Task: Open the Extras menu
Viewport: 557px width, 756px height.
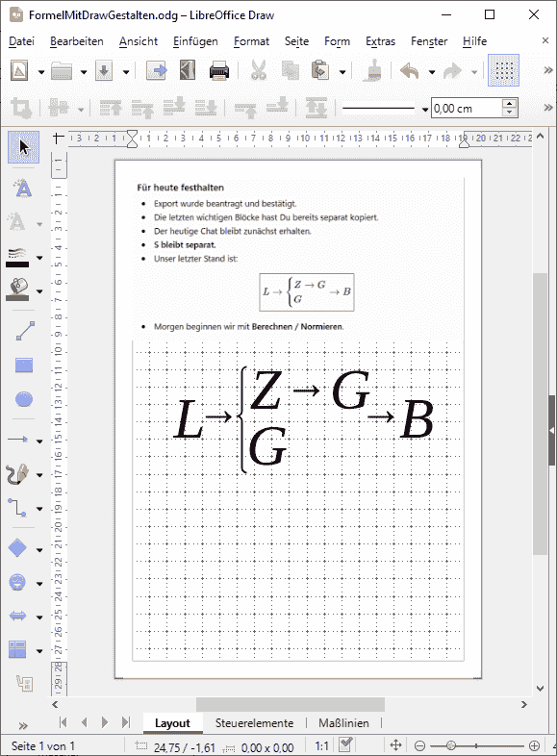Action: point(381,41)
